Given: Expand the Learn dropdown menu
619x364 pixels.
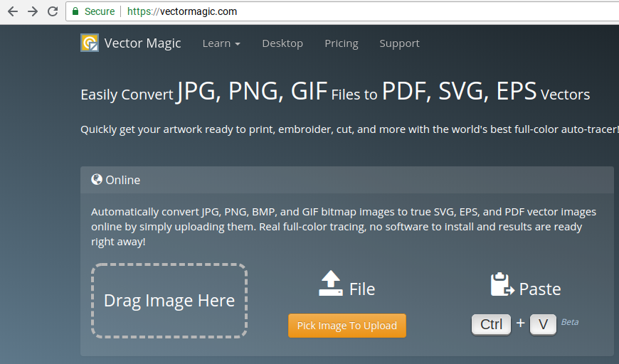Looking at the screenshot, I should point(221,43).
